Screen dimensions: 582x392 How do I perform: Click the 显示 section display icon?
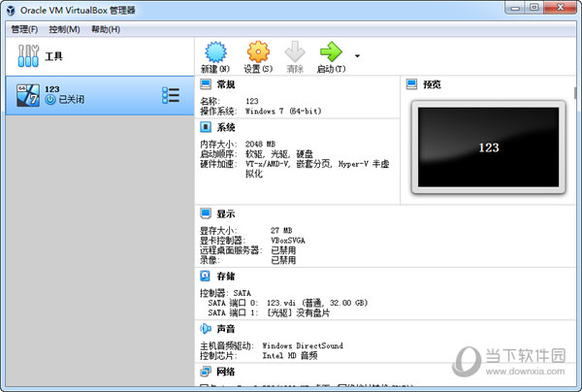click(206, 213)
